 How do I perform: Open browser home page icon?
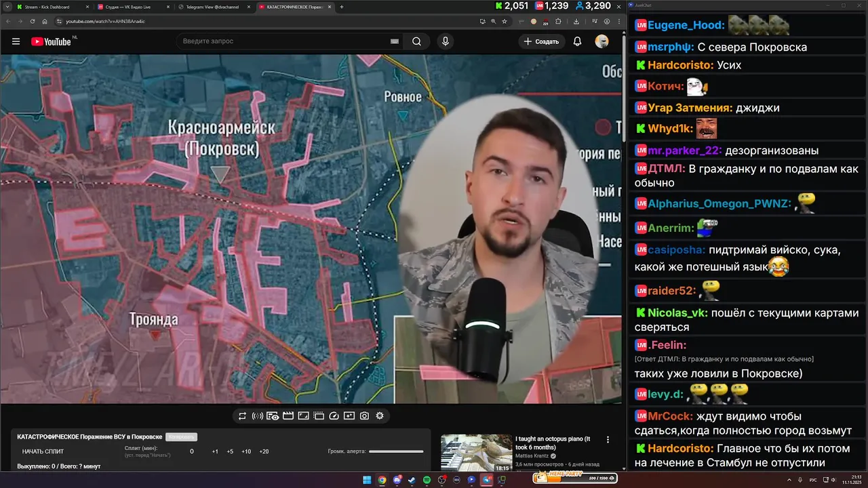45,21
